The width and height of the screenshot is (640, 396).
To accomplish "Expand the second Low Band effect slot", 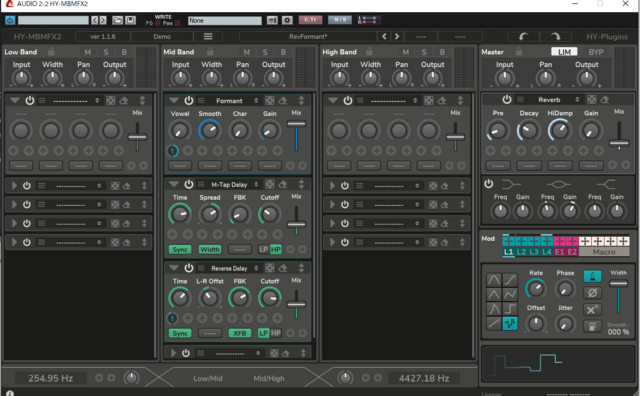I will (14, 186).
